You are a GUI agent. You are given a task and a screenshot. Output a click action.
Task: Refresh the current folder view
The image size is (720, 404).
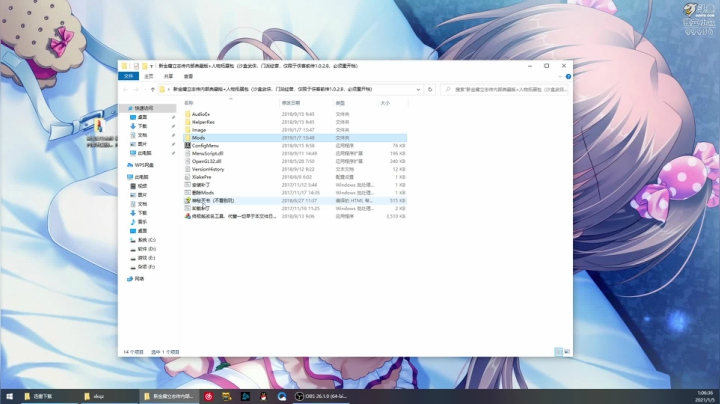click(x=430, y=90)
